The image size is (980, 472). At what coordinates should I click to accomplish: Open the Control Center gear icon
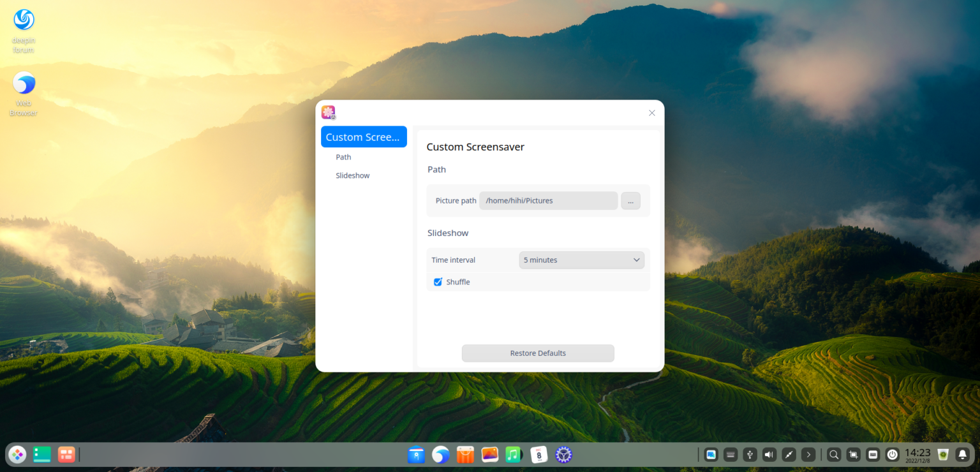pyautogui.click(x=563, y=454)
